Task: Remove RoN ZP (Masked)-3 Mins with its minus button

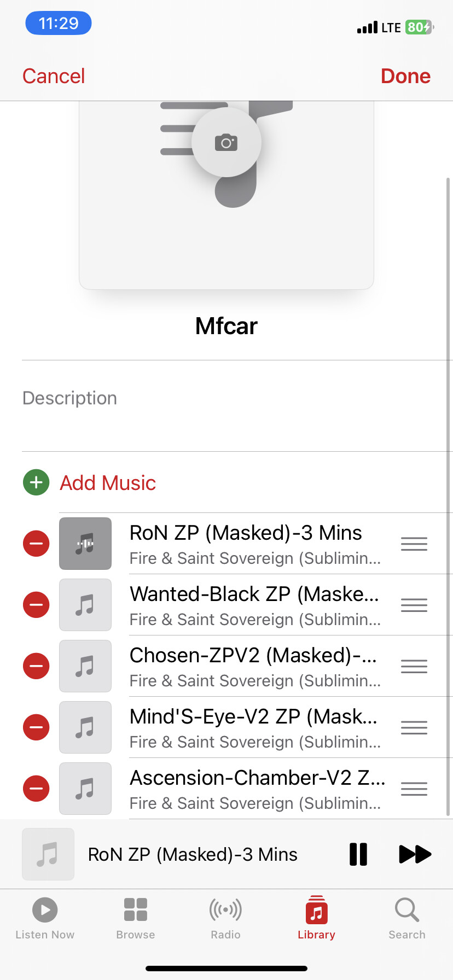Action: click(36, 544)
